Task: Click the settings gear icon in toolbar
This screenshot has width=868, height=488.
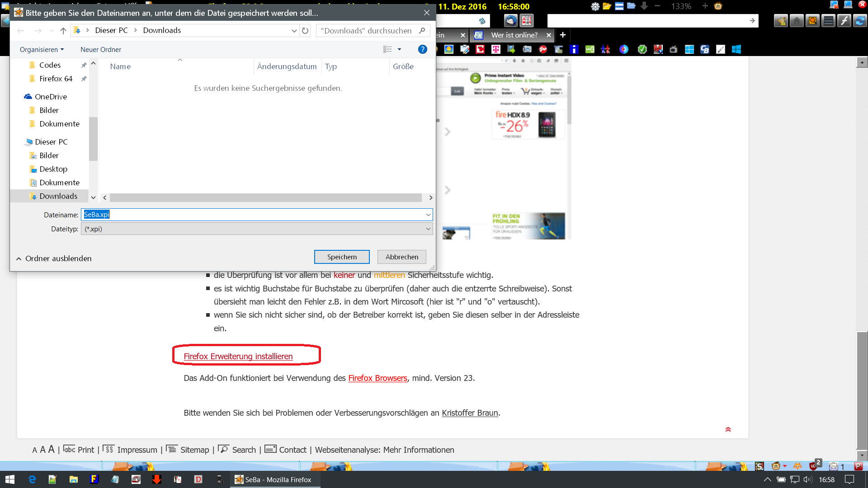Action: (x=595, y=6)
